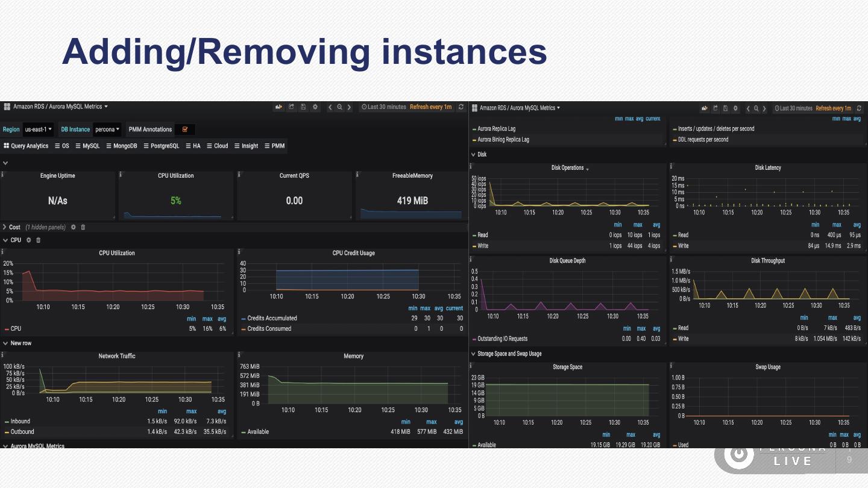The width and height of the screenshot is (868, 488).
Task: Open Cost row settings gear
Action: point(74,227)
